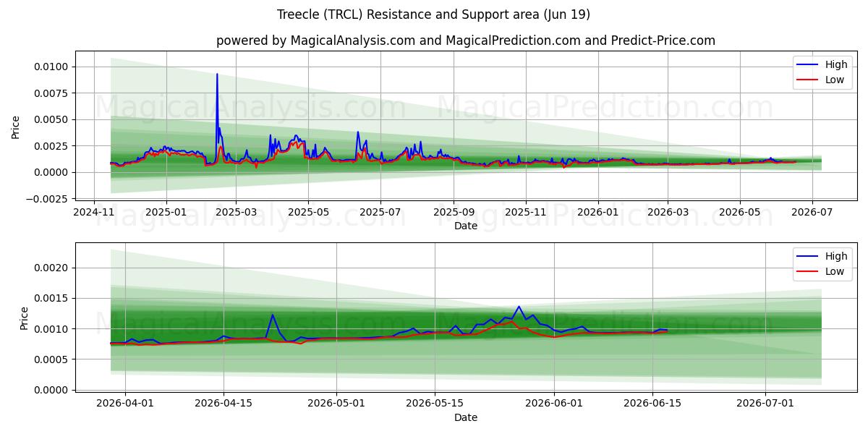Click the 2026-04-15 date tick
868x434 pixels.
(224, 404)
